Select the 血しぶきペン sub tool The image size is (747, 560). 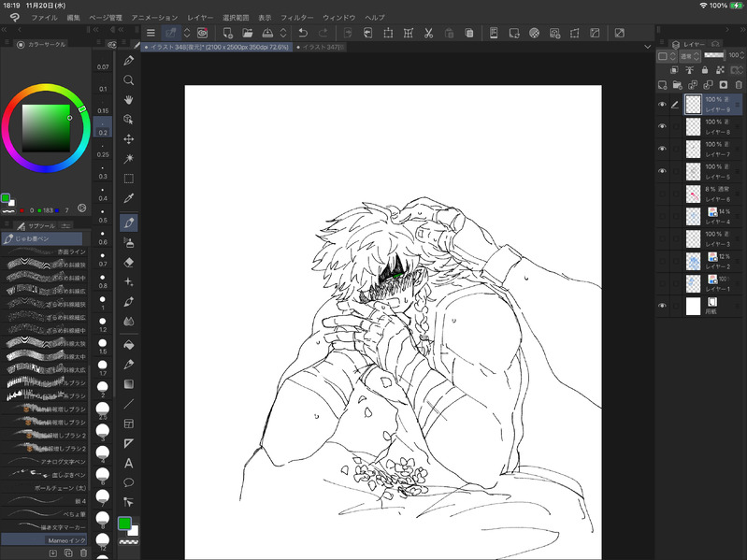point(44,475)
